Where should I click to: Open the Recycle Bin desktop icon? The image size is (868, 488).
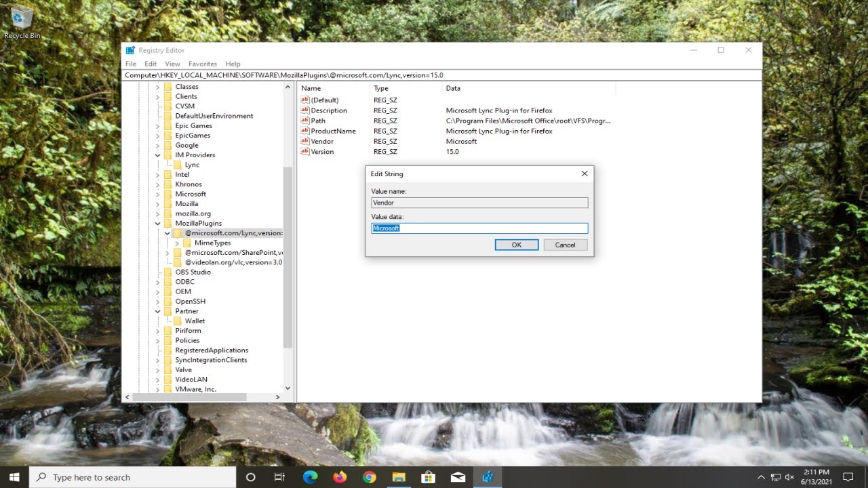point(22,22)
